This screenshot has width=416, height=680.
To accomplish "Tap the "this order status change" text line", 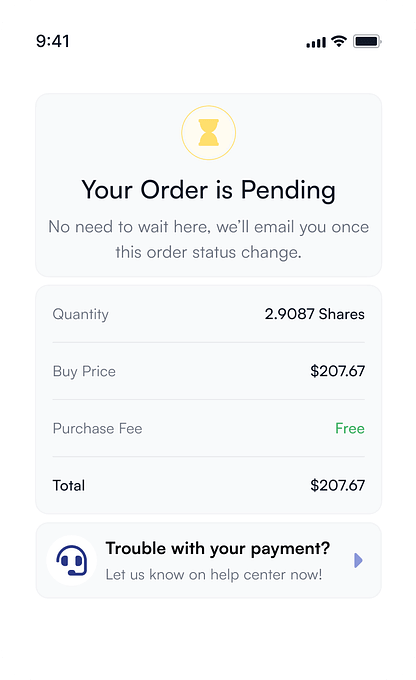I will (208, 252).
